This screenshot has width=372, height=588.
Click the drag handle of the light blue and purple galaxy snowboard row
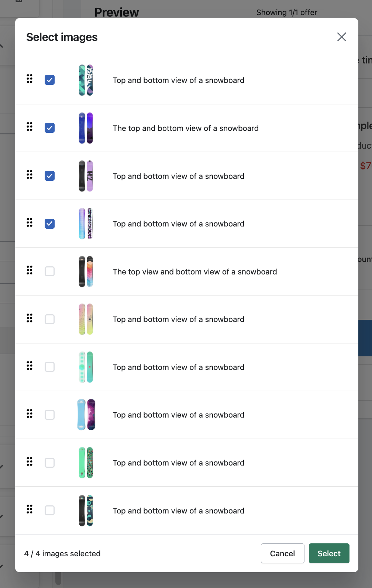tap(30, 414)
